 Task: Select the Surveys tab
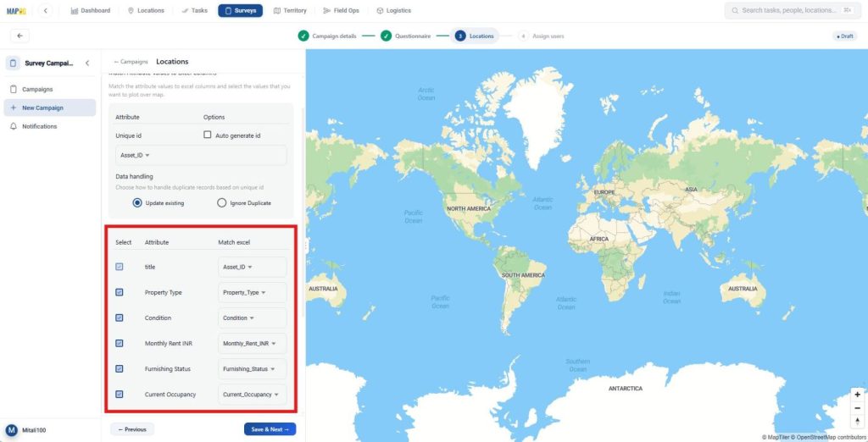coord(240,10)
